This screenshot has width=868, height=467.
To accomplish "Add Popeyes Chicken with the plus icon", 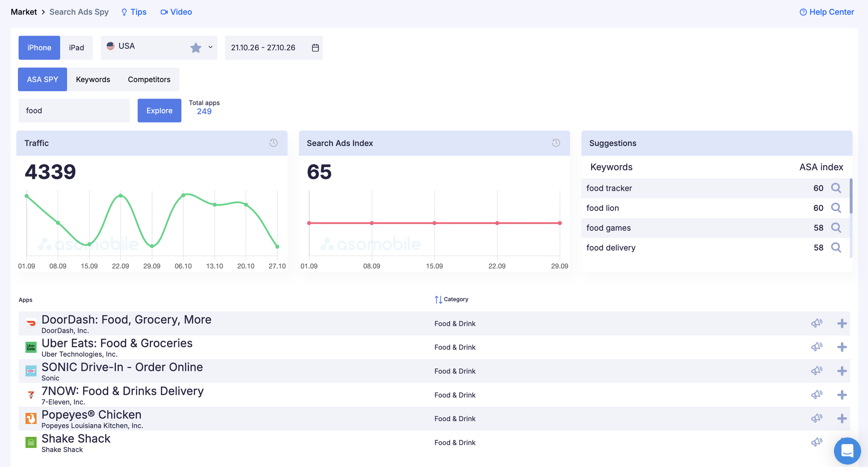I will (x=842, y=419).
